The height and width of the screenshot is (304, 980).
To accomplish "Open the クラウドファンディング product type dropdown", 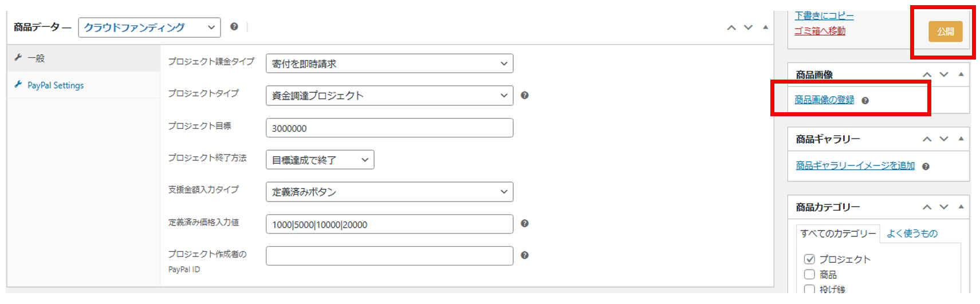I will click(x=149, y=27).
